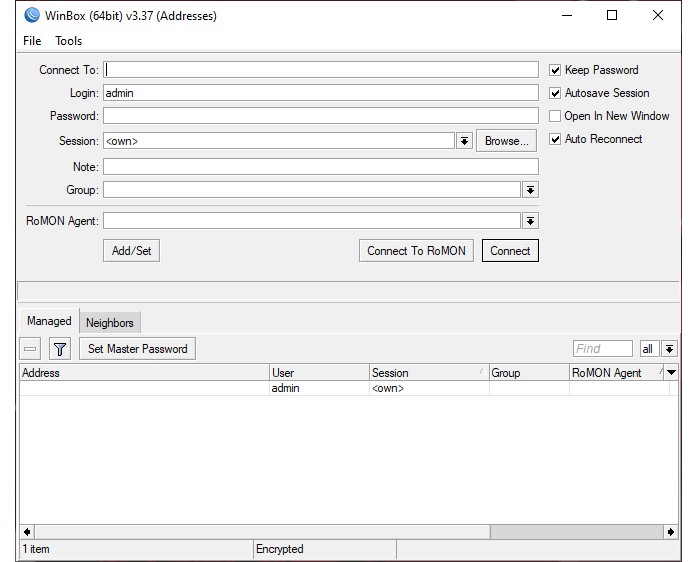
Task: Close the WinBox window
Action: coord(658,16)
